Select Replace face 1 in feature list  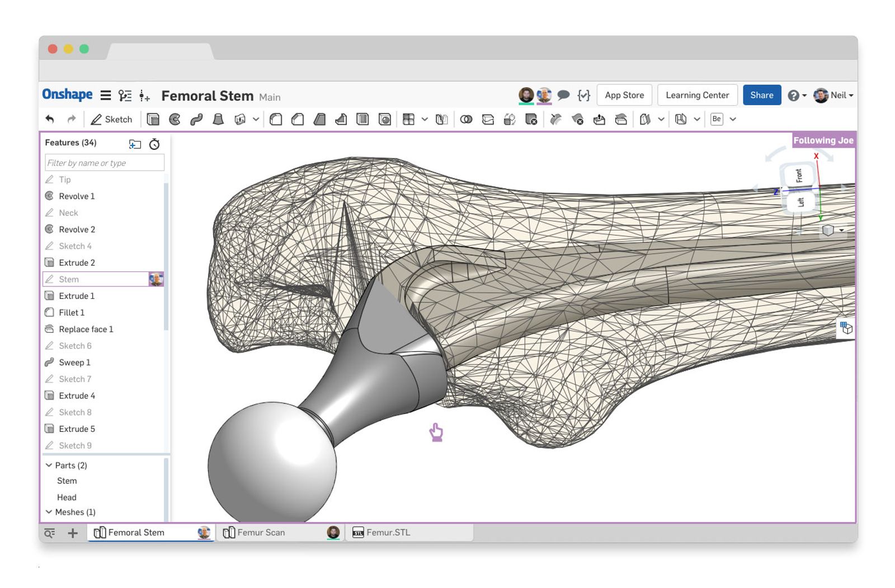(86, 329)
